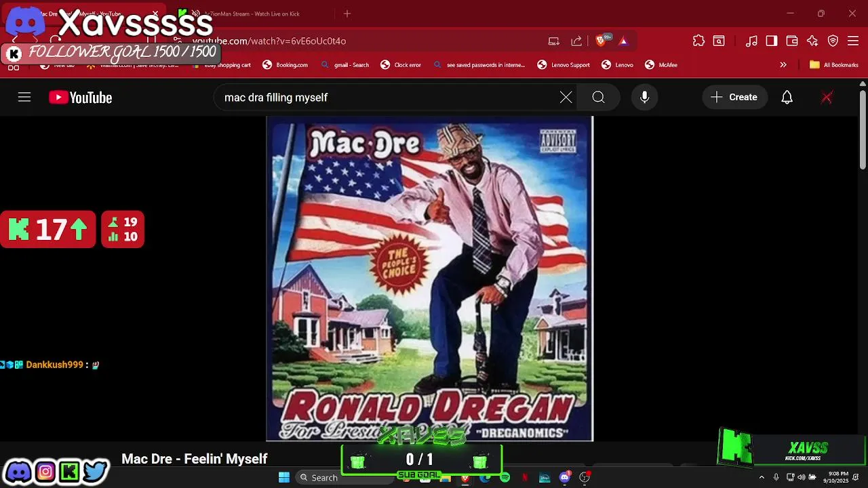Viewport: 868px width, 488px height.
Task: Open Brave Shields lion icon
Action: click(601, 41)
